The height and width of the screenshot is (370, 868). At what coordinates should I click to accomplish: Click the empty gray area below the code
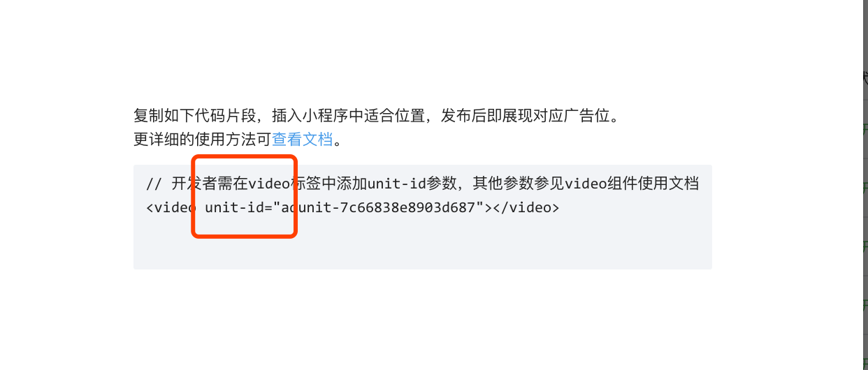[423, 244]
